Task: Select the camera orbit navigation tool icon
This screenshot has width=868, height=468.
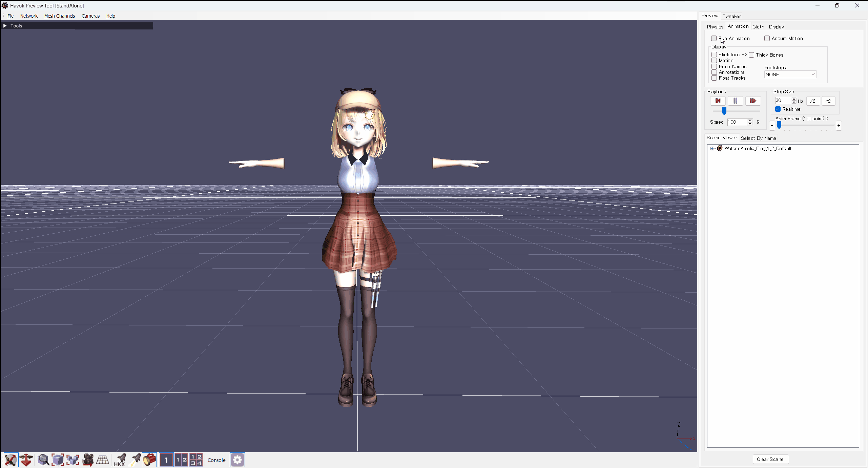Action: pyautogui.click(x=11, y=460)
